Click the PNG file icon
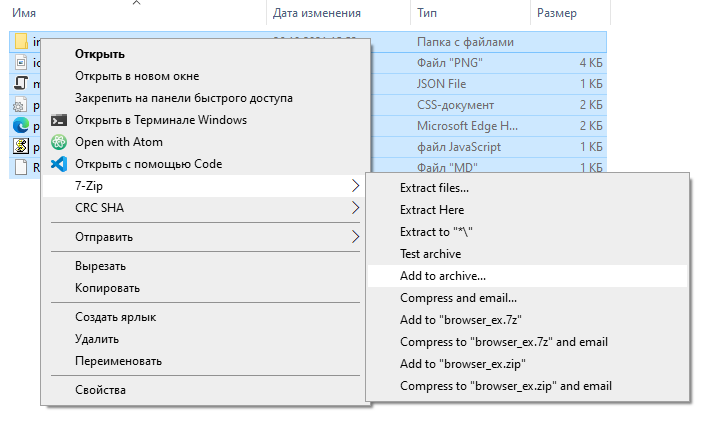 (x=20, y=63)
